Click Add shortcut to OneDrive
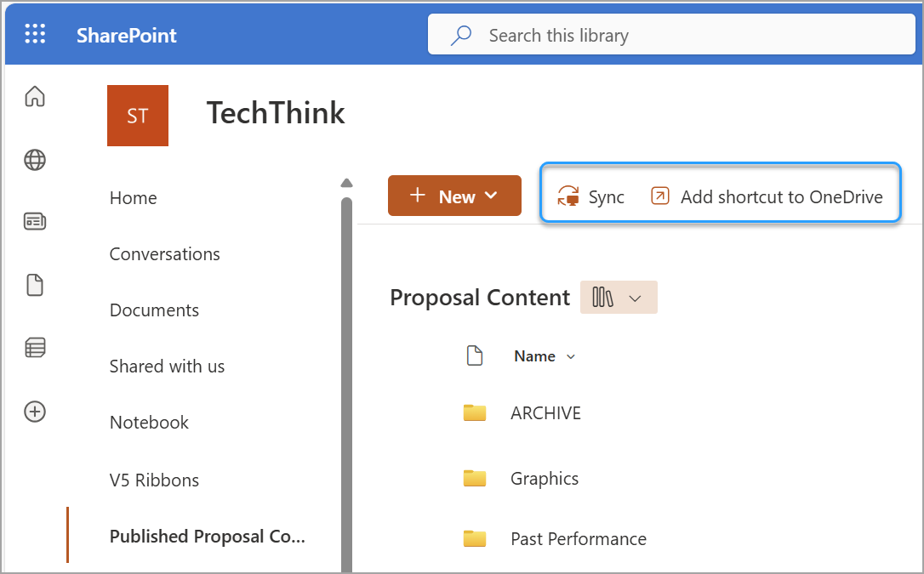 [x=767, y=197]
